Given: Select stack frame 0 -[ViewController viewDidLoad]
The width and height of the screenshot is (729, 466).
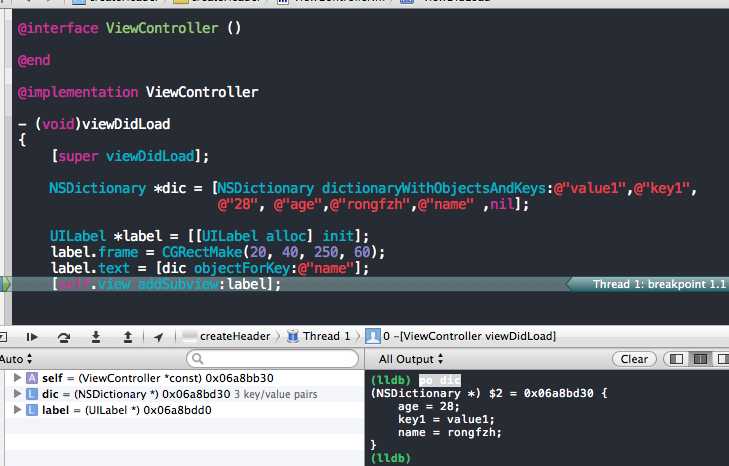Looking at the screenshot, I should 461,336.
